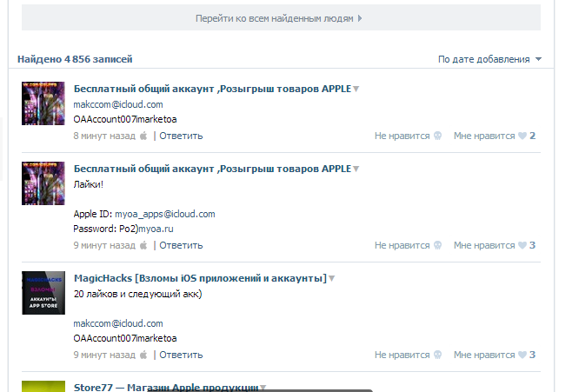The image size is (572, 392).
Task: Click myoa_apps@icloud.com email link
Action: tap(165, 214)
